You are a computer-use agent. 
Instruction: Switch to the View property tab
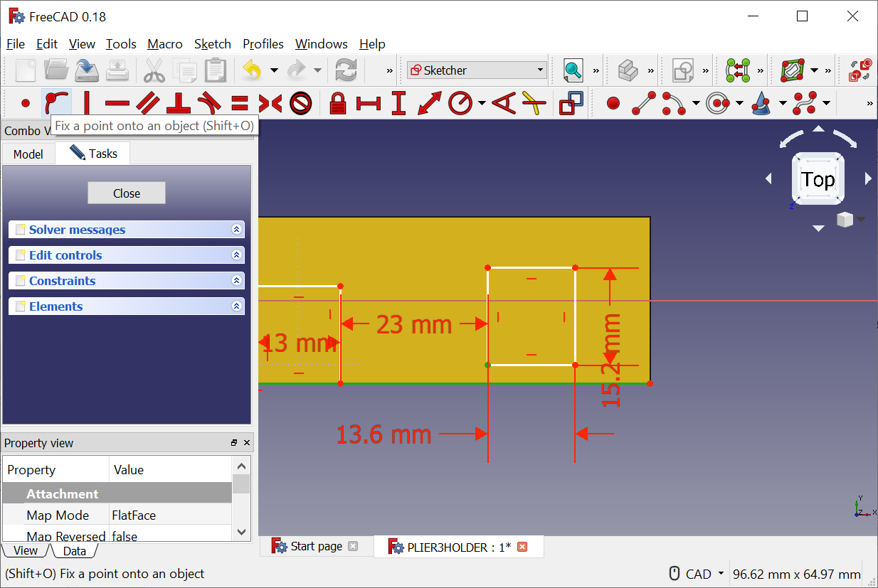(x=26, y=550)
